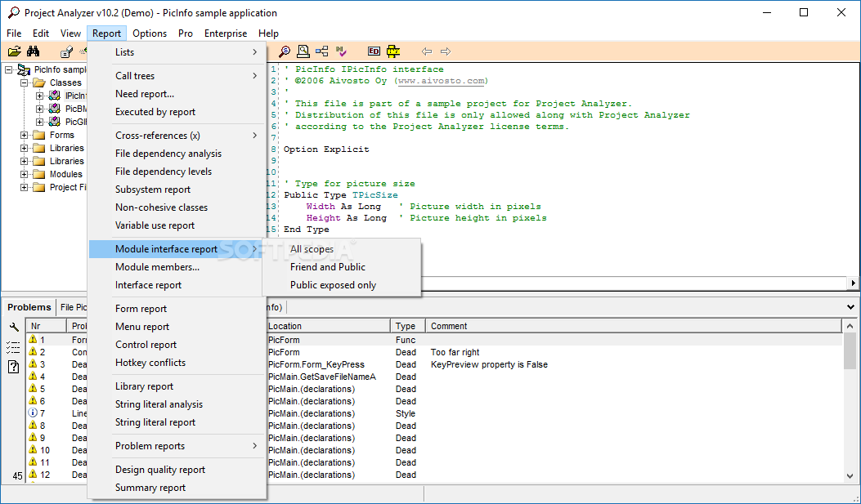861x504 pixels.
Task: Select Executed by report
Action: (x=177, y=112)
